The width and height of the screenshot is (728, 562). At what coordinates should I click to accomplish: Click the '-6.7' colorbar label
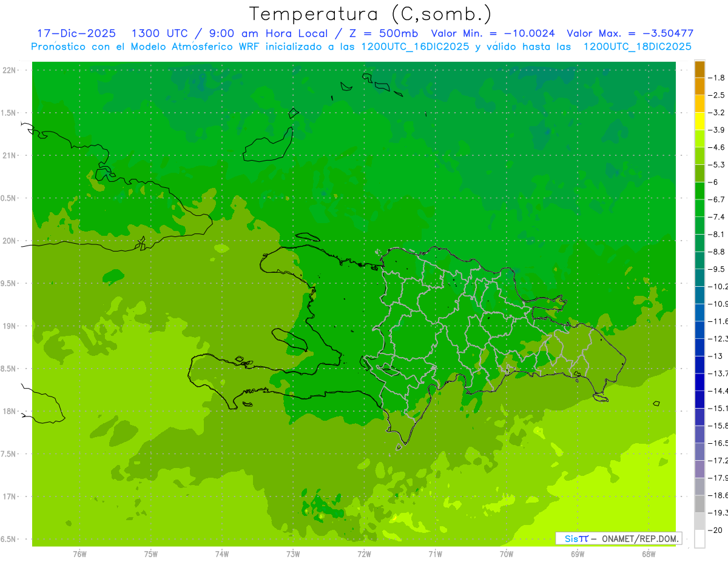717,199
